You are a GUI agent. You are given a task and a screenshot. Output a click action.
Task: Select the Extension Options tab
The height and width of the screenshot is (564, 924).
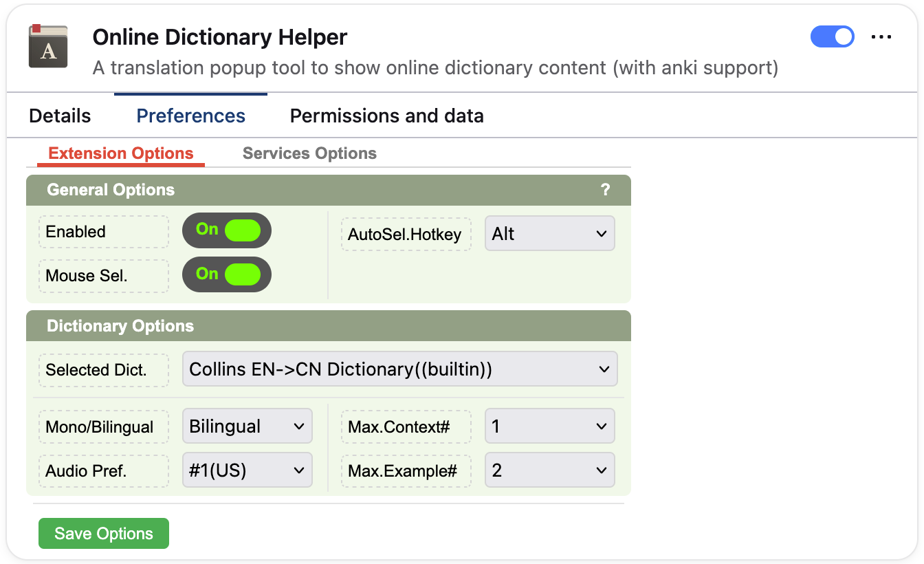(121, 153)
